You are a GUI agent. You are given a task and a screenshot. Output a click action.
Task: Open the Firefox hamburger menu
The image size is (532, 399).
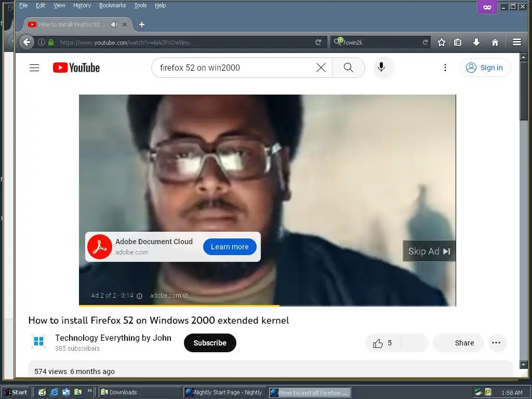click(x=517, y=42)
